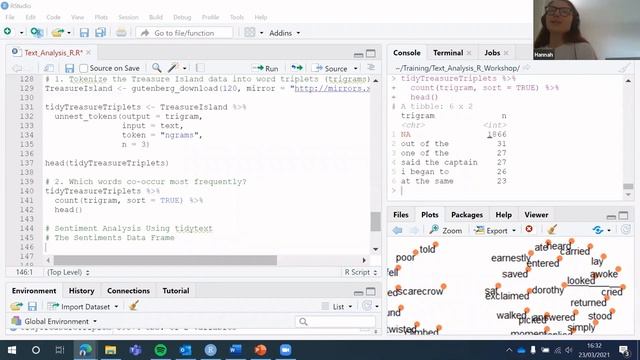Open the panes layout dropdown arrow
Viewport: 640px width, 360px height.
tap(262, 33)
